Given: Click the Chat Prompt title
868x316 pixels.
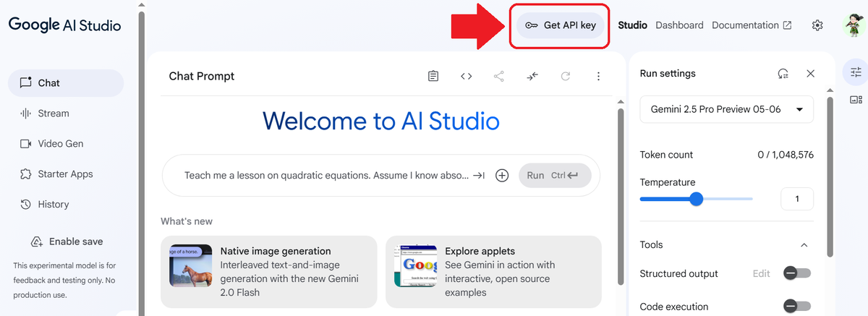Looking at the screenshot, I should pyautogui.click(x=202, y=76).
